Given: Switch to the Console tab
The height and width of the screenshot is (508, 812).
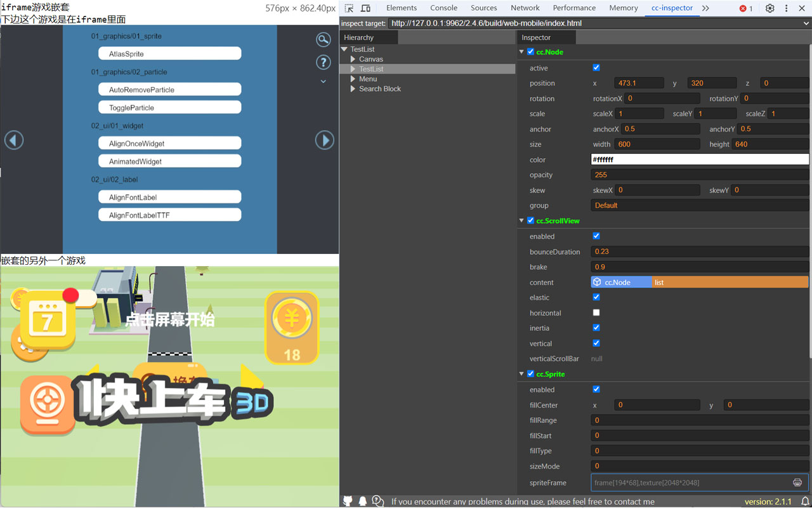Looking at the screenshot, I should pos(443,8).
